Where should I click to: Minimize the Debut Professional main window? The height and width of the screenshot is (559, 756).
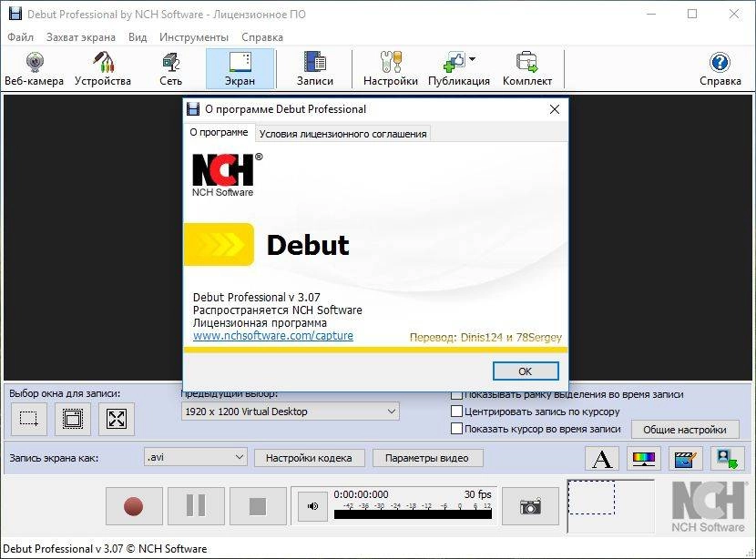tap(651, 14)
